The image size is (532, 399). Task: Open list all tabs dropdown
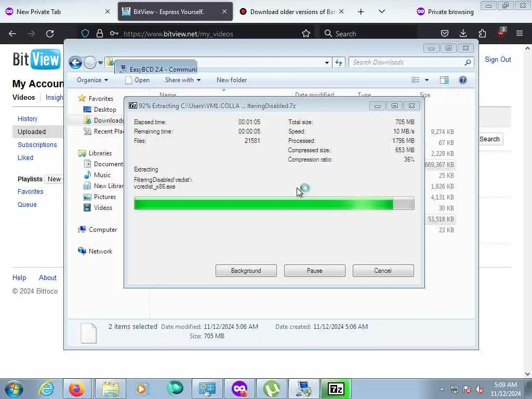point(382,11)
